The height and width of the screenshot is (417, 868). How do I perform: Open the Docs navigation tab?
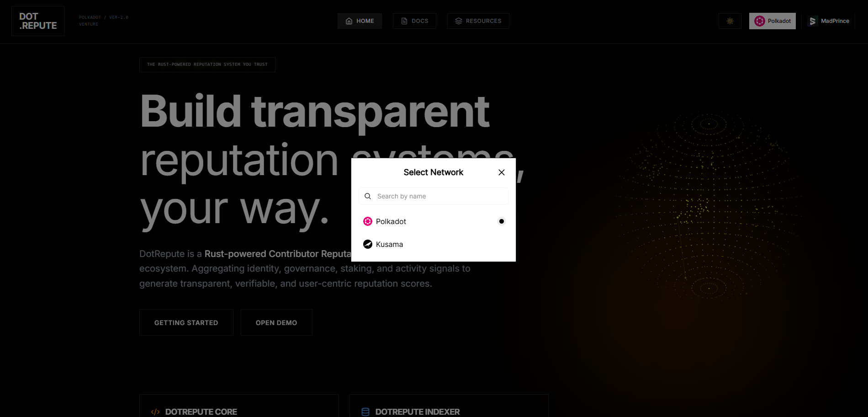[414, 21]
